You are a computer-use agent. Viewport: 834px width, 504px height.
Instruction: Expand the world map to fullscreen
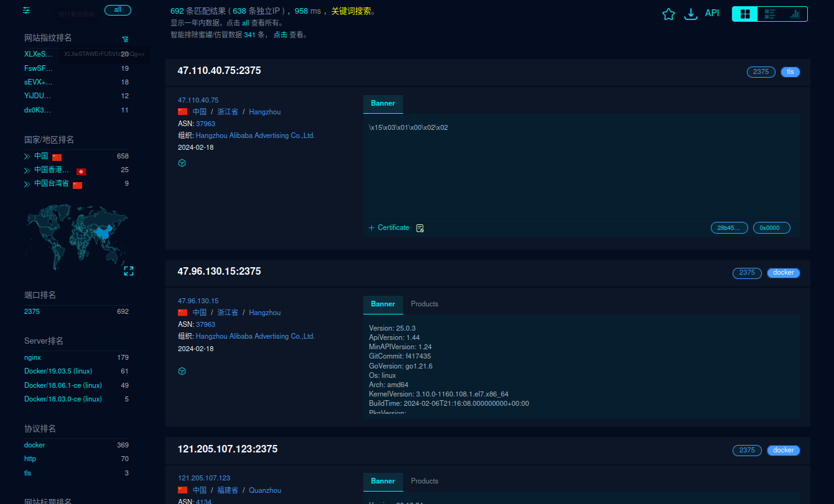(x=129, y=271)
